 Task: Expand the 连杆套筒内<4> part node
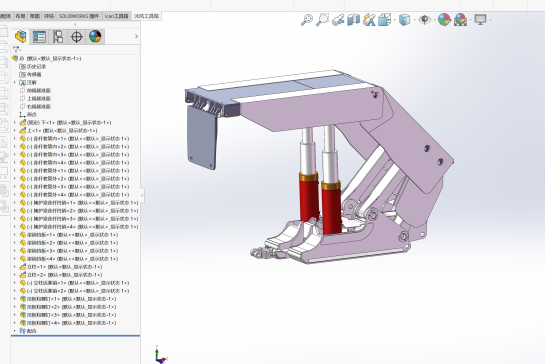click(x=15, y=162)
